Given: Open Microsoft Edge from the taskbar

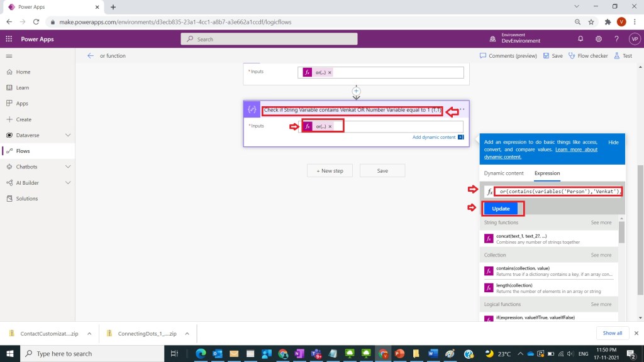Looking at the screenshot, I should click(201, 354).
